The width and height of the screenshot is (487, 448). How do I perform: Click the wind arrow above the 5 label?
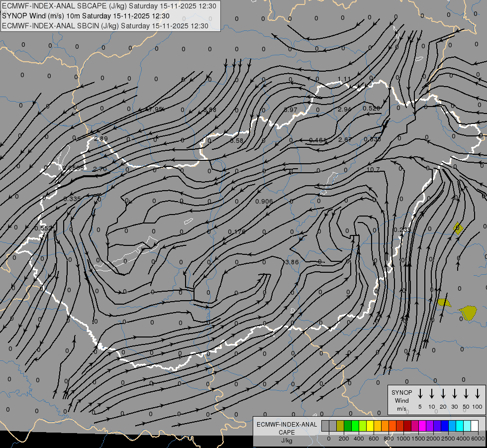coord(420,394)
